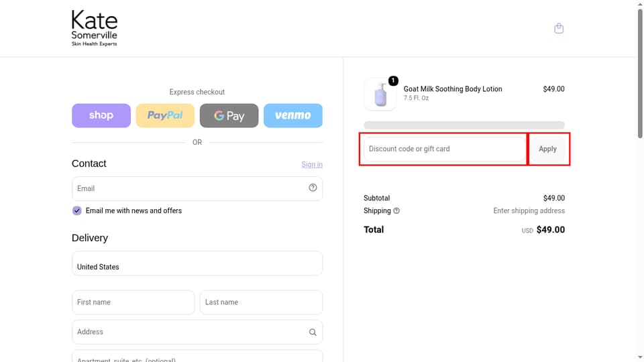
Task: Click the First name field
Action: [x=133, y=302]
